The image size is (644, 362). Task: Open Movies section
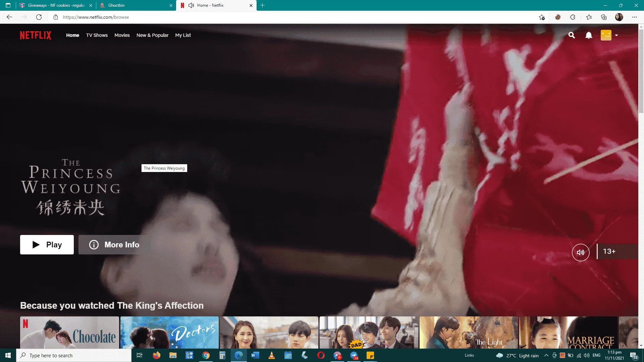click(122, 35)
